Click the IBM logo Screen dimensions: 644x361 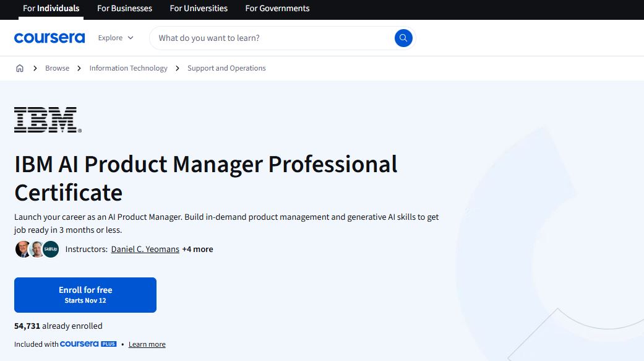click(x=46, y=119)
